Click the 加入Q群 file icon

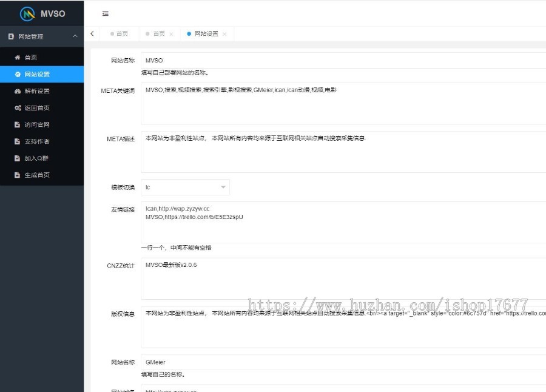pos(17,158)
